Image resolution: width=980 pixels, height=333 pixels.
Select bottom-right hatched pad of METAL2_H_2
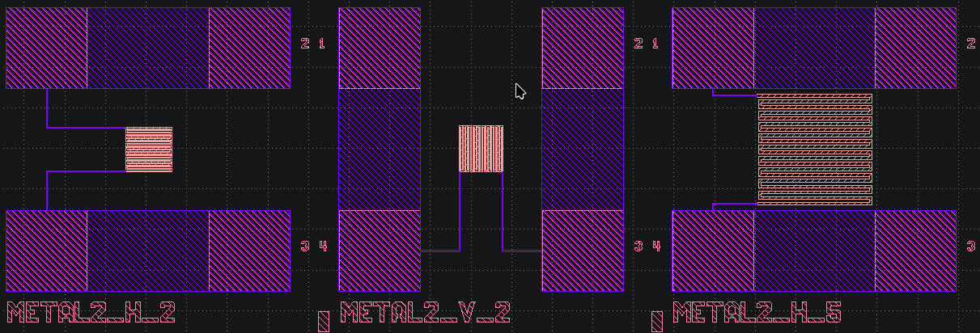pyautogui.click(x=249, y=251)
